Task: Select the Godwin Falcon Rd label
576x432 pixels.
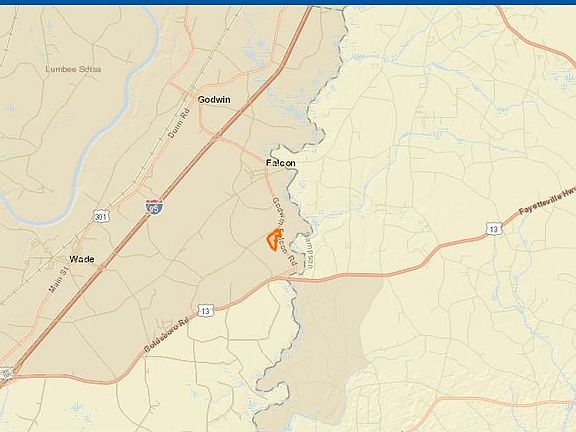Action: [284, 231]
